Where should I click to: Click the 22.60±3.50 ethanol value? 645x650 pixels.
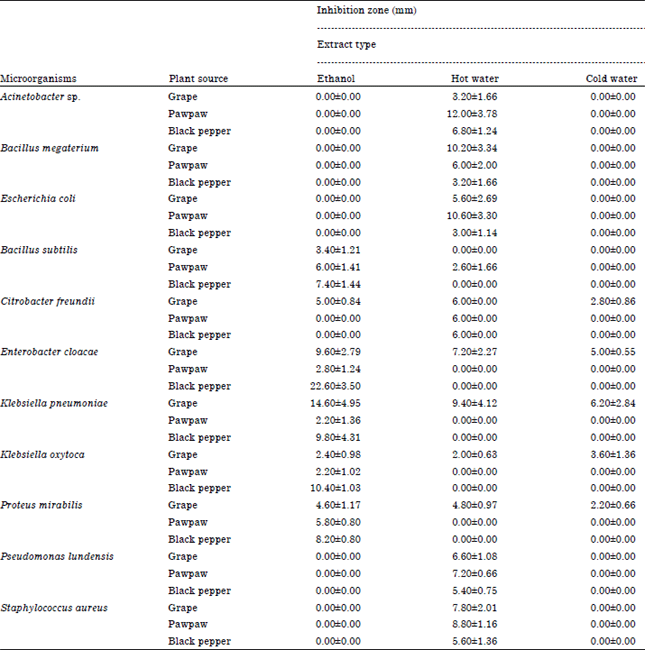point(338,386)
